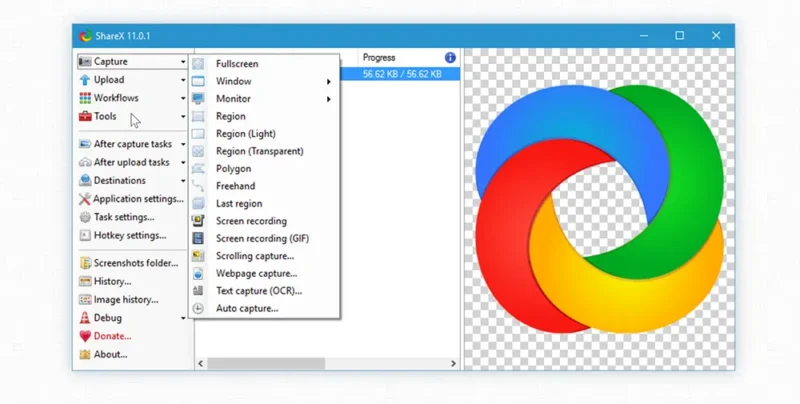Click the Fullscreen capture icon
Screen dimensions: 800x404
coord(198,64)
